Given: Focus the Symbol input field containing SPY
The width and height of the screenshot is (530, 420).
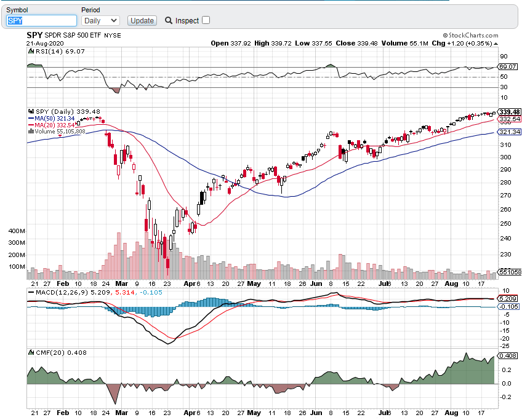Looking at the screenshot, I should (x=41, y=20).
